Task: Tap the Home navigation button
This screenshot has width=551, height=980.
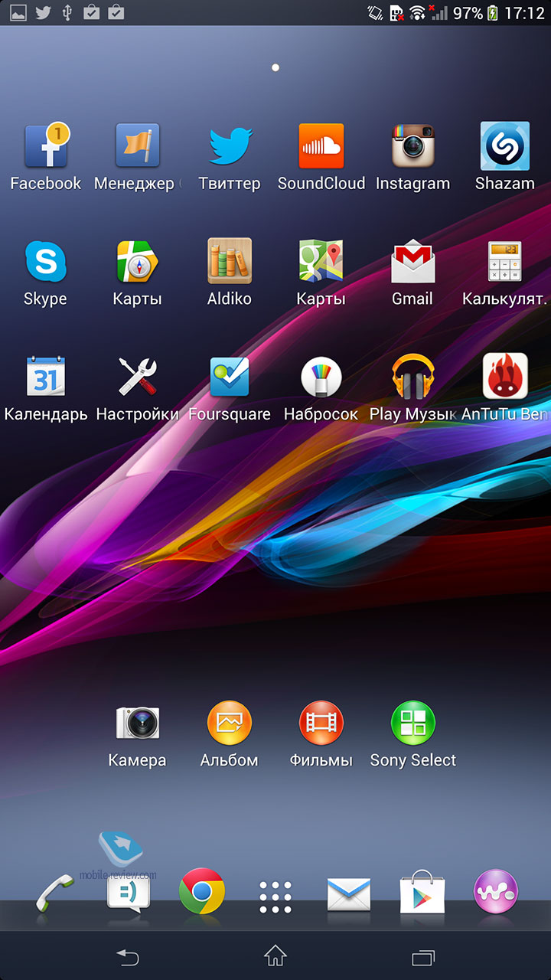Action: tap(275, 955)
